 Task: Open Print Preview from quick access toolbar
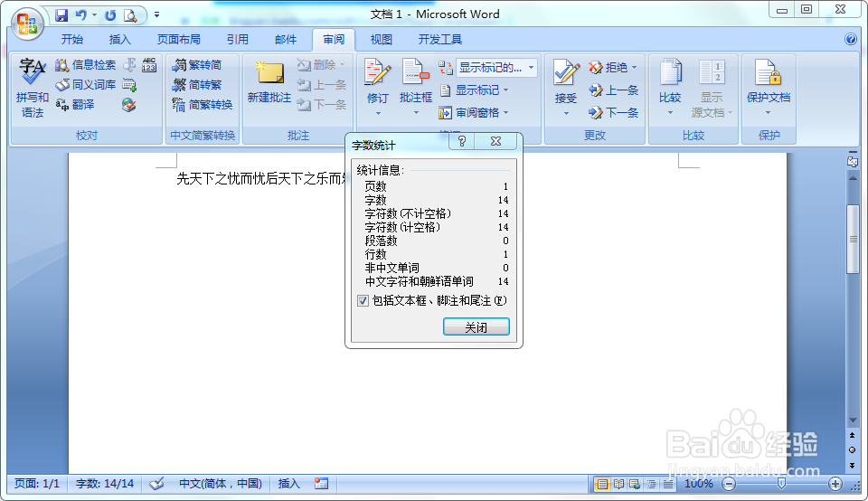130,15
